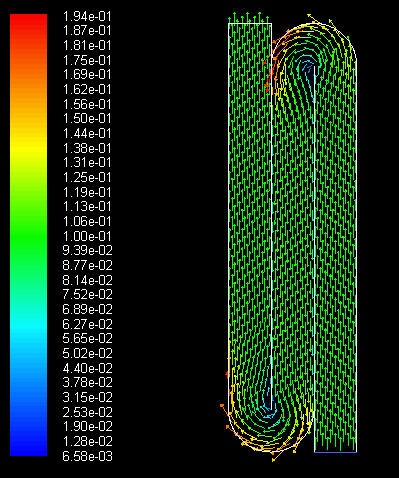Click the upper vortex center in the bend

(307, 64)
